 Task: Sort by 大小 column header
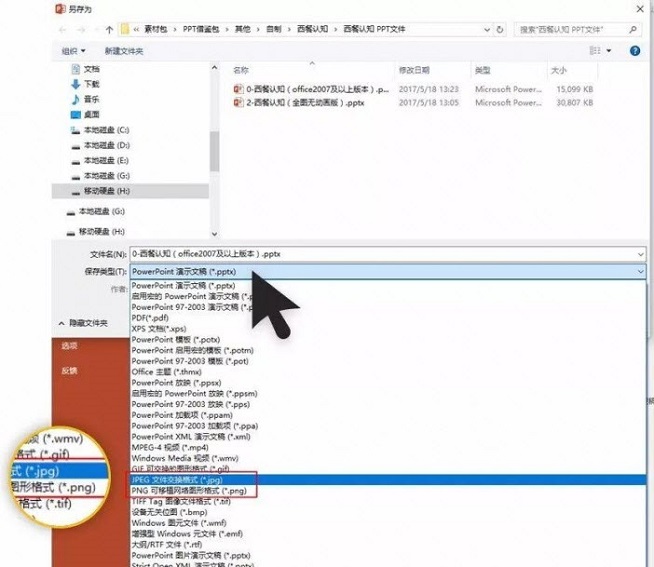[559, 70]
